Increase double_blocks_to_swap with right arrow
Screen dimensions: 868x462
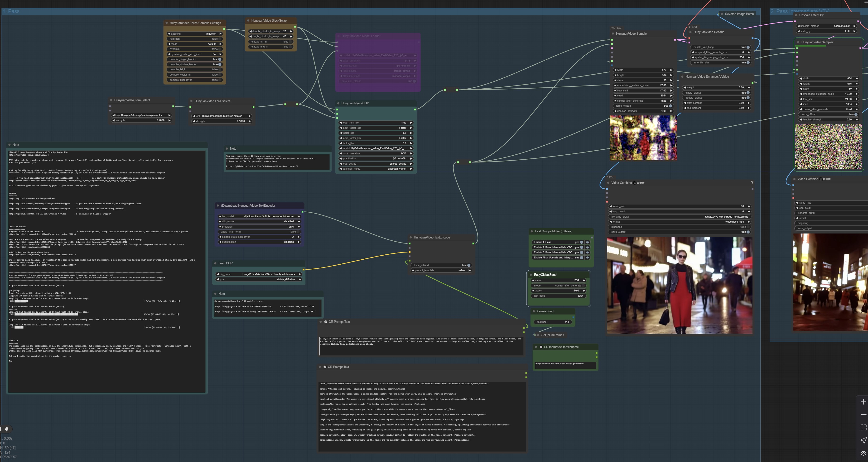coord(291,31)
